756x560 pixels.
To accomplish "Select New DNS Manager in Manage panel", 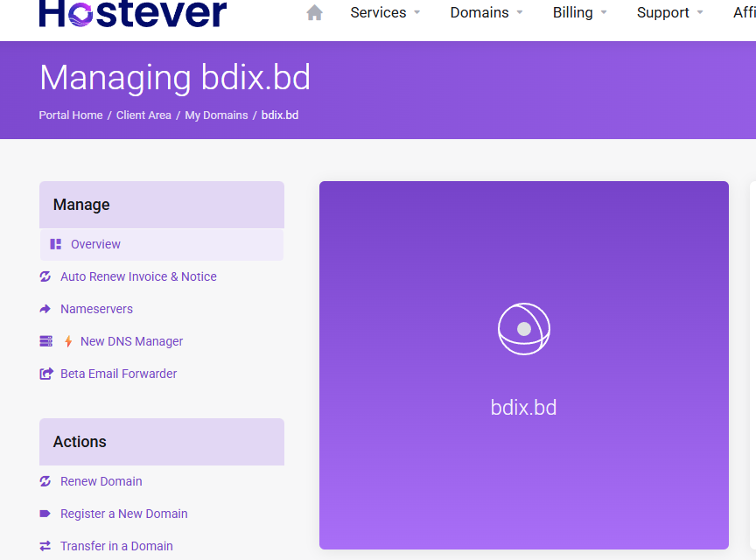I will 131,341.
